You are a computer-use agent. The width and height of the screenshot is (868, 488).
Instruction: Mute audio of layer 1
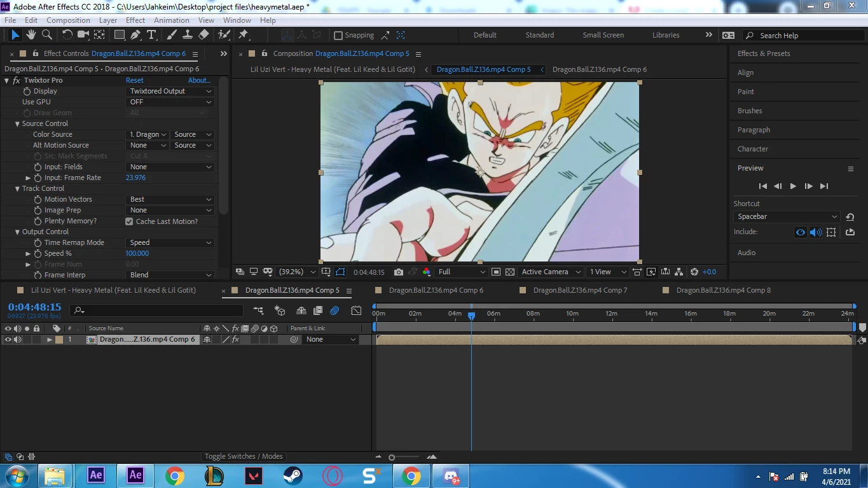[x=18, y=340]
